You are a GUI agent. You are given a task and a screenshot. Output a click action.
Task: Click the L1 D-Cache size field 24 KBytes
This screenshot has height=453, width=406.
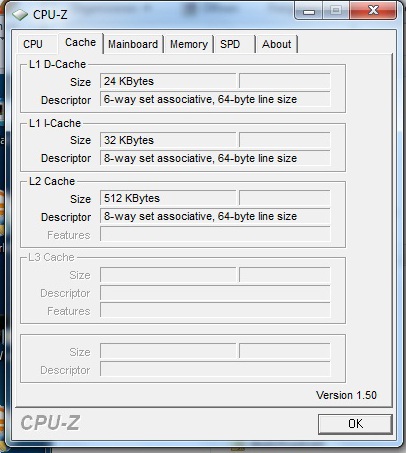click(168, 81)
